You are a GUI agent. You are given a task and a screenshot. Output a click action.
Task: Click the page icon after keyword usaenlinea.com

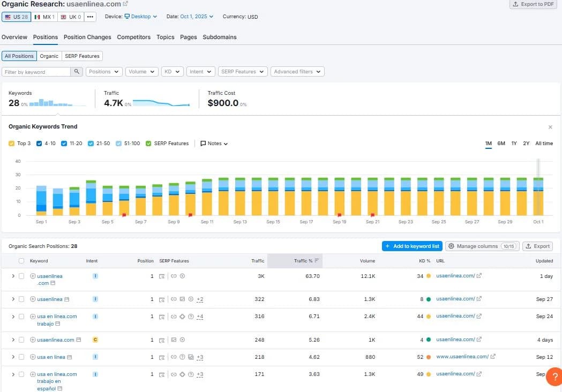pos(79,340)
